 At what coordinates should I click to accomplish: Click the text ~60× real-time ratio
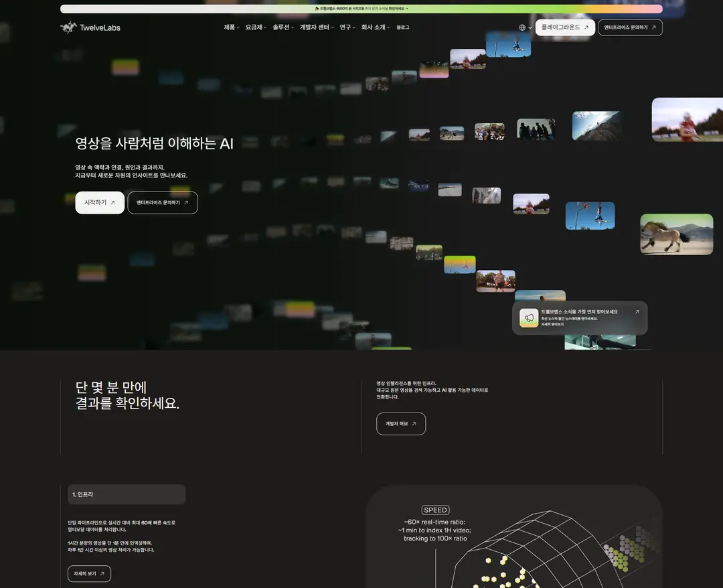pos(435,522)
